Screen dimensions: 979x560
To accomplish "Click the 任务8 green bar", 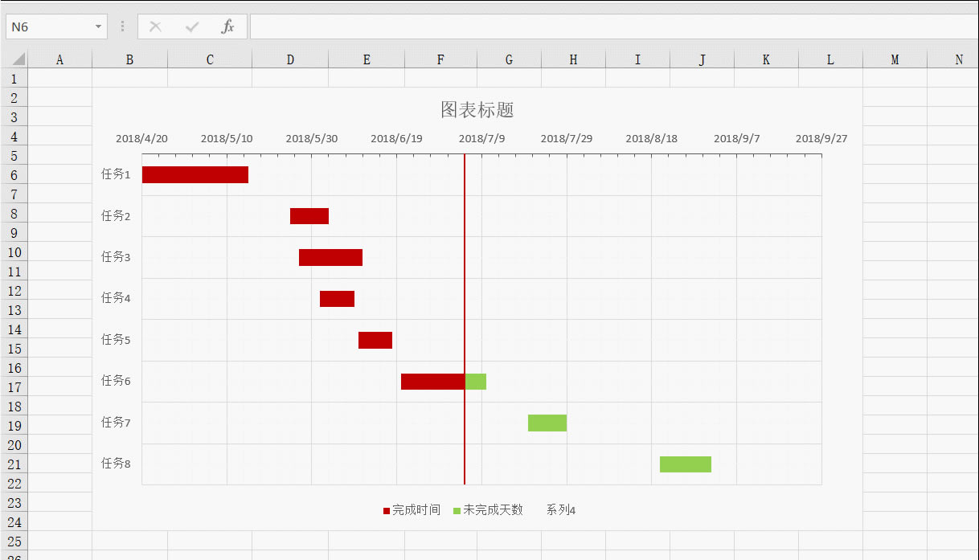I will pyautogui.click(x=686, y=464).
